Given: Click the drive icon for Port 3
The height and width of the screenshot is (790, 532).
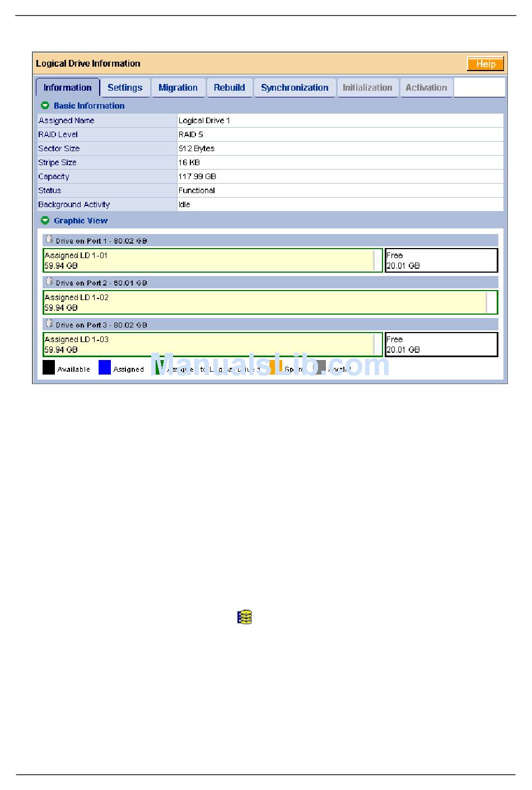Looking at the screenshot, I should click(49, 324).
